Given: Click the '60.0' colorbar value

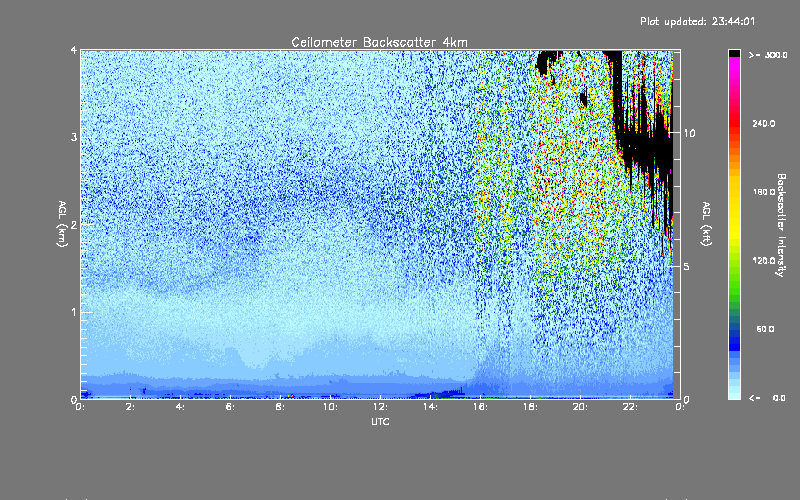Looking at the screenshot, I should (765, 329).
